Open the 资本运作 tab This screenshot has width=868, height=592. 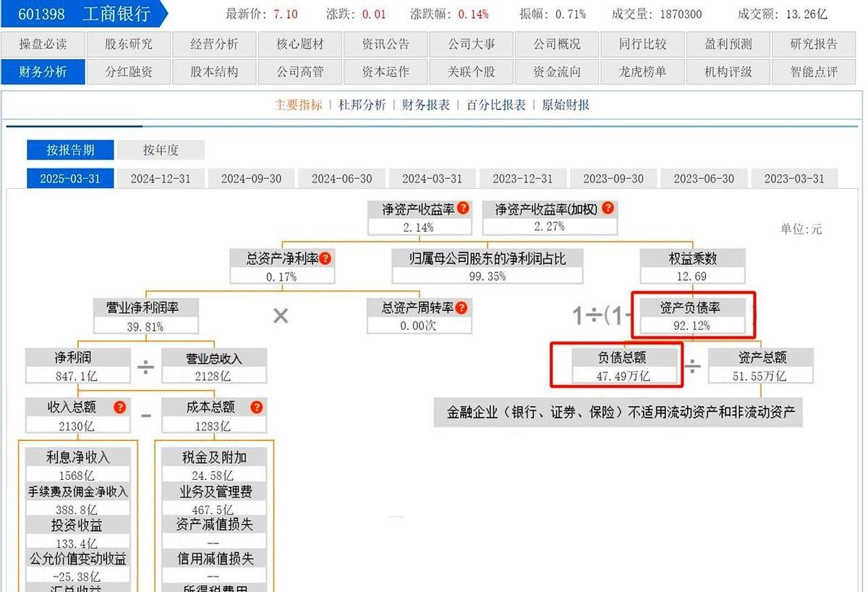tap(386, 72)
